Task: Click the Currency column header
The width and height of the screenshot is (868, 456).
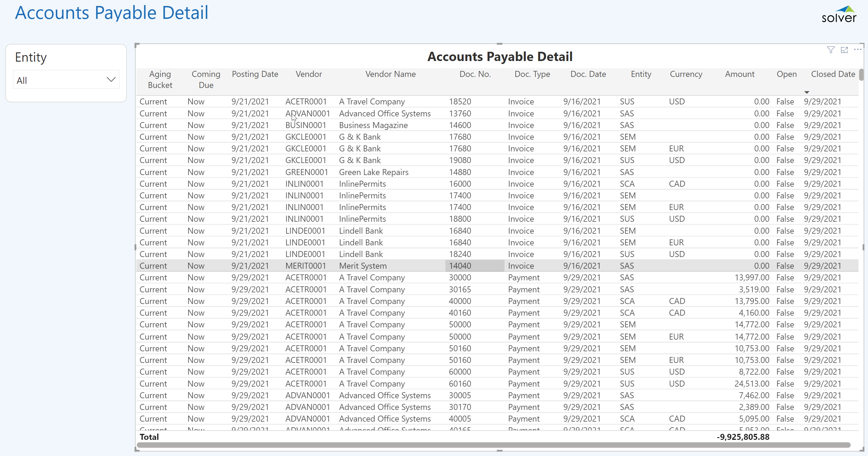Action: coord(686,74)
